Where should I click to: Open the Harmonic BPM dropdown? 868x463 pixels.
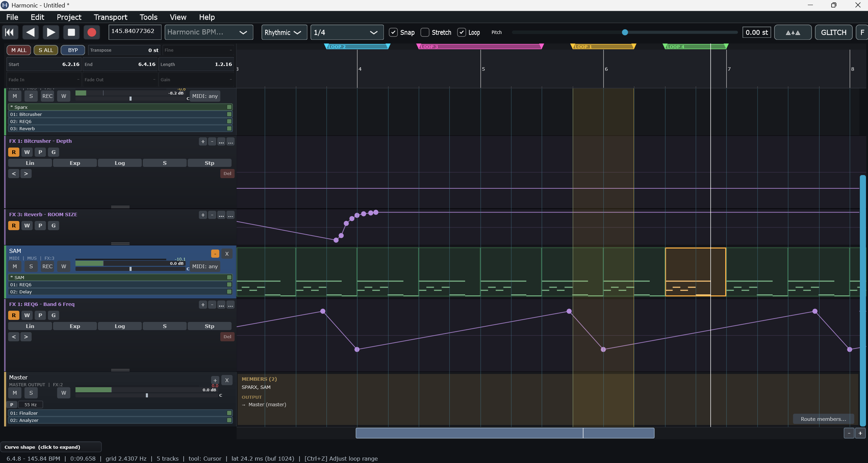click(209, 32)
